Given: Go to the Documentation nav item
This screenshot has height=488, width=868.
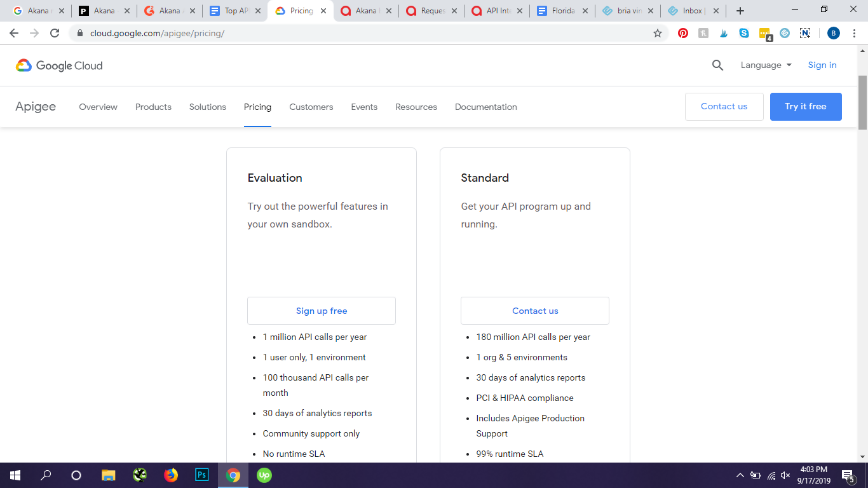Looking at the screenshot, I should coord(485,107).
